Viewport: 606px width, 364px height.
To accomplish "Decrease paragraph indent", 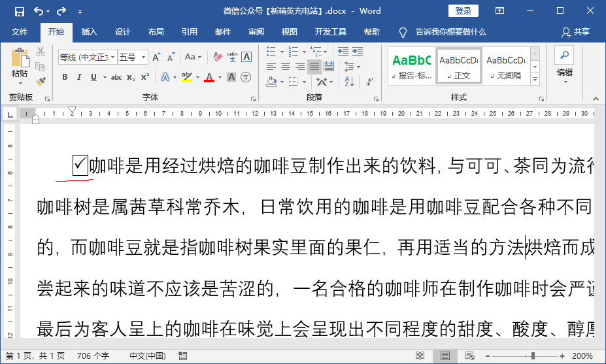I will coord(343,52).
